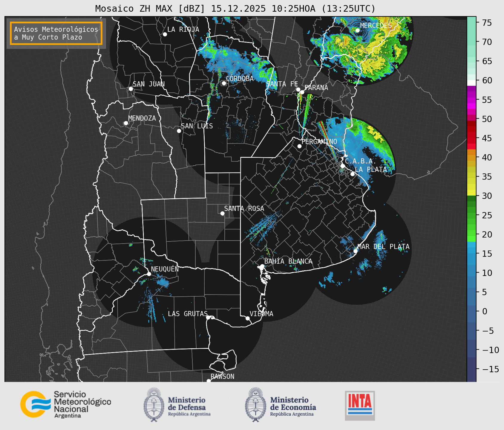
Task: Click the PERGAMINO label text
Action: tap(319, 141)
